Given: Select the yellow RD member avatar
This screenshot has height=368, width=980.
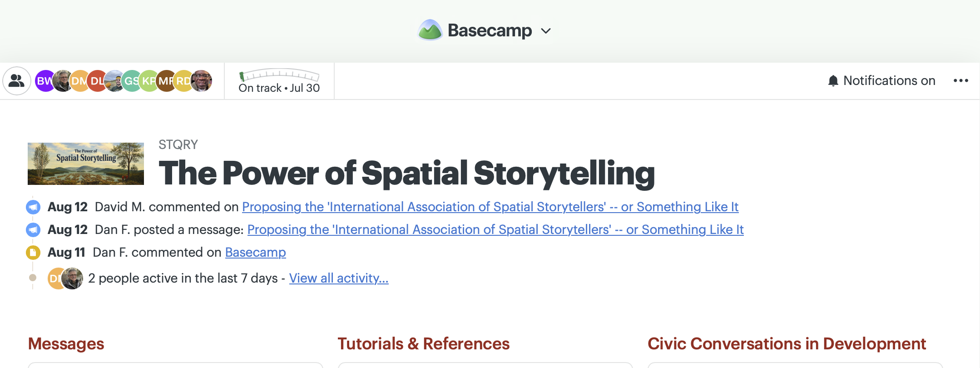Looking at the screenshot, I should [x=183, y=81].
